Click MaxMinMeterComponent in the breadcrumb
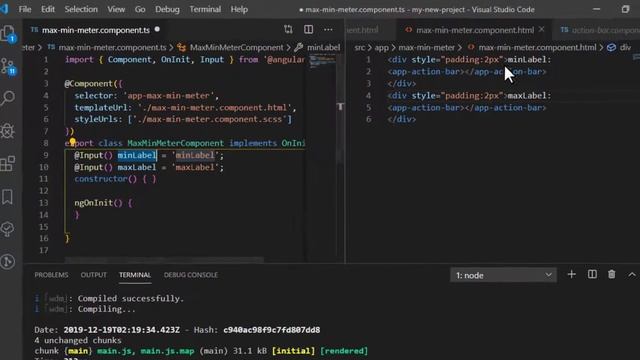The width and height of the screenshot is (640, 360). click(x=237, y=47)
